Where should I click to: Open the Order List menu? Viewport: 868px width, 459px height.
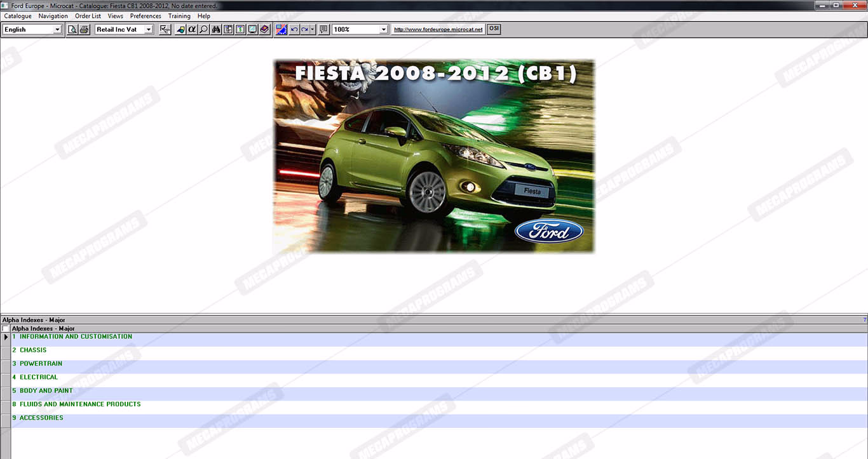point(88,16)
